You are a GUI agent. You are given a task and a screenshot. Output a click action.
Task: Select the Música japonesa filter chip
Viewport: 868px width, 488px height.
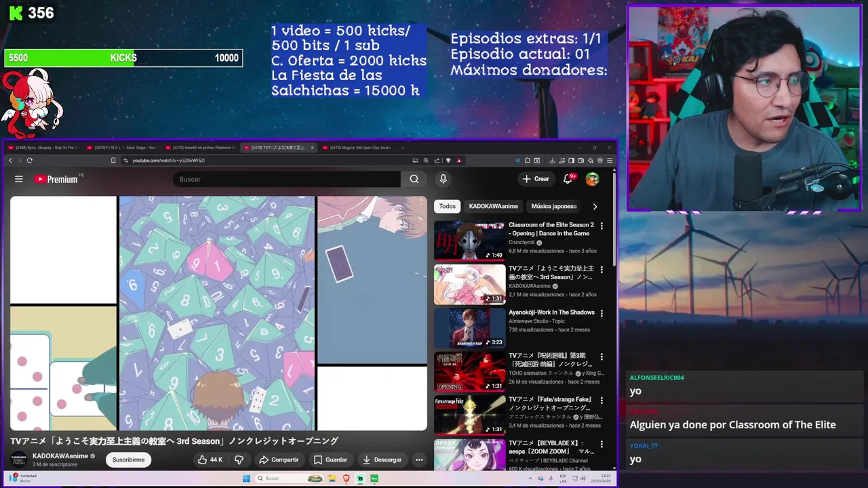pos(554,206)
